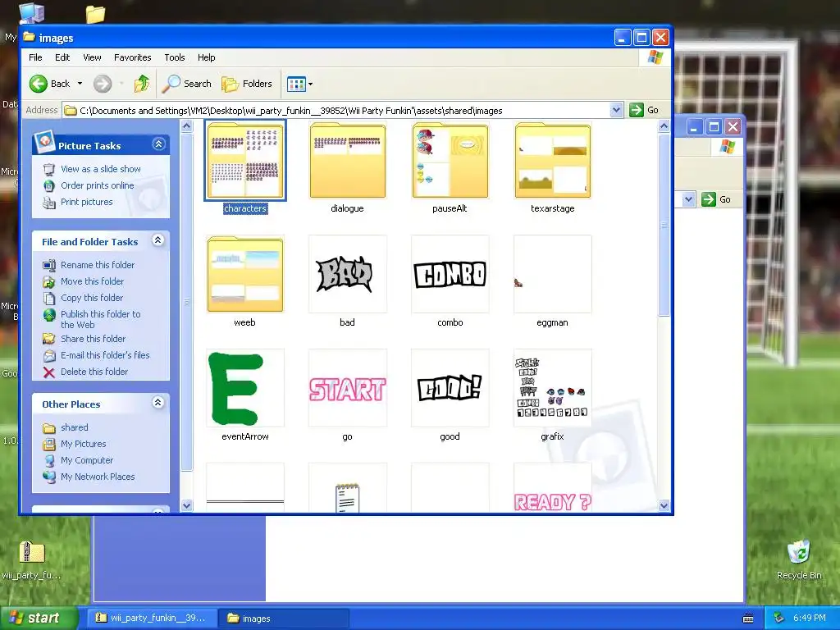The height and width of the screenshot is (630, 840).
Task: Expand the address bar dropdown in images window
Action: (x=616, y=111)
